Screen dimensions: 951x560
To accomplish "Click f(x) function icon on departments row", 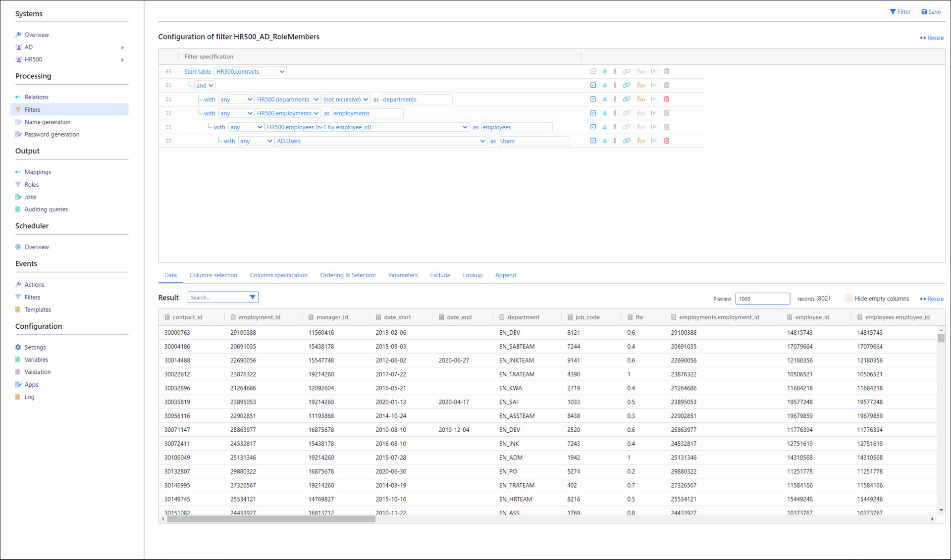I will 640,99.
